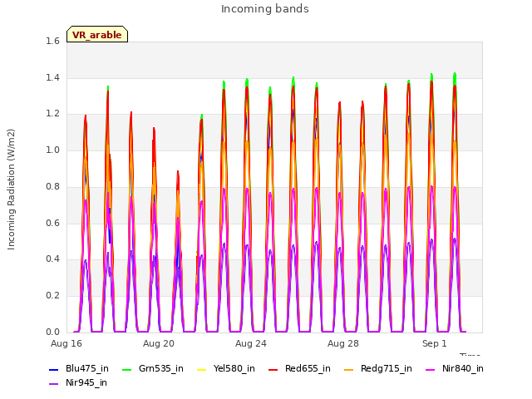
Task: Click the purple Nir945_in legend swatch
Action: pyautogui.click(x=53, y=384)
